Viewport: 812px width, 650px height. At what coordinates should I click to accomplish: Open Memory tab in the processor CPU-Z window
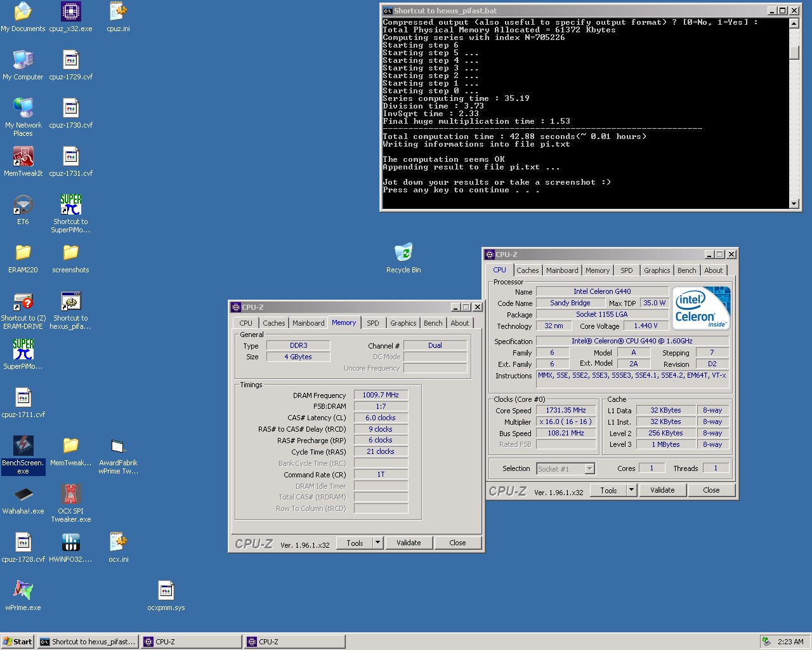point(598,270)
